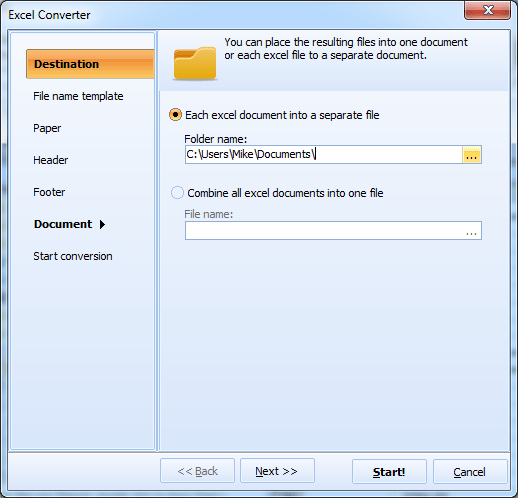Click the Cancel button
This screenshot has width=518, height=498.
tap(470, 471)
